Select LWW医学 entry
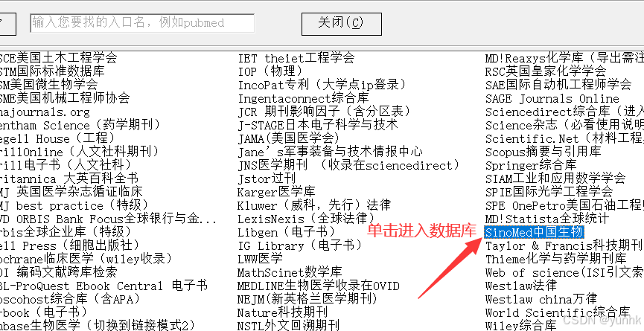The width and height of the screenshot is (644, 331). click(x=260, y=259)
